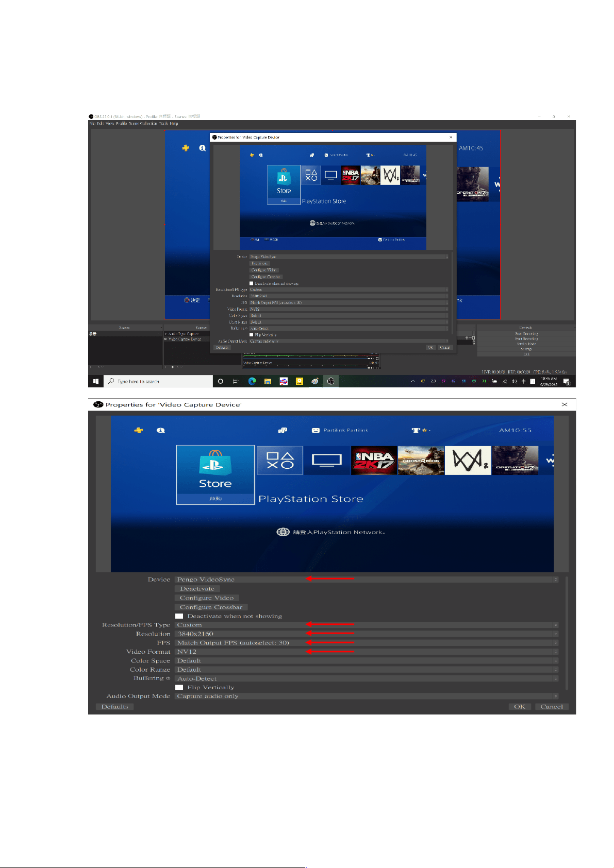Select TV & Video tile in enlarged preview
The height and width of the screenshot is (868, 614).
327,461
